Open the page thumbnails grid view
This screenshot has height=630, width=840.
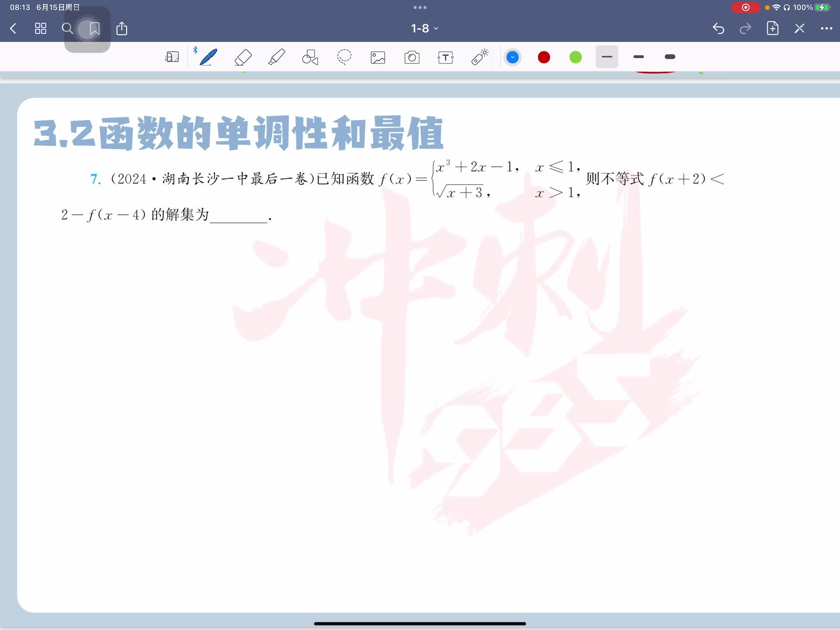(41, 28)
